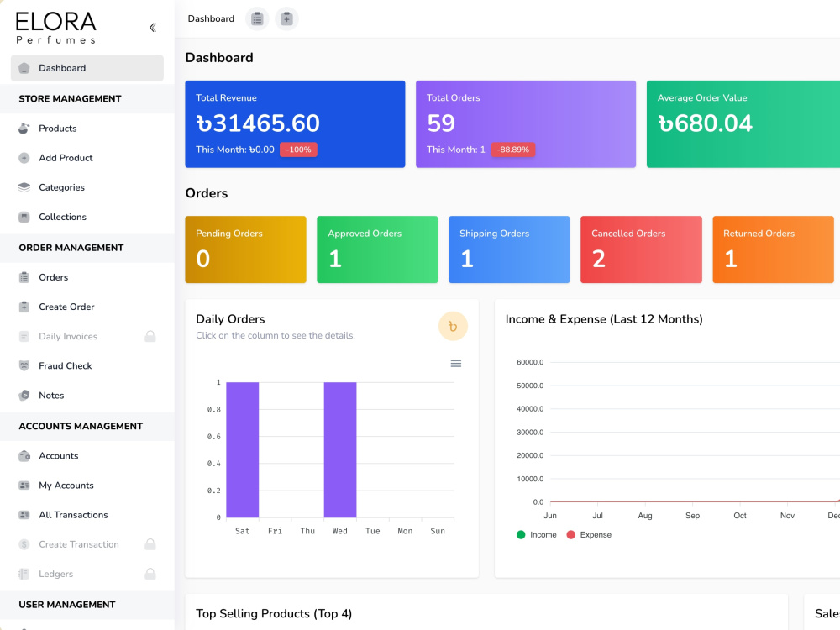Click the -100% revenue change badge
Image resolution: width=840 pixels, height=630 pixels.
(x=298, y=150)
